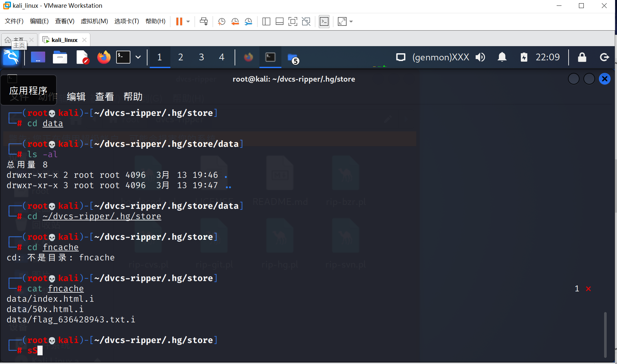Image resolution: width=617 pixels, height=364 pixels.
Task: Send Ctrl+Alt+Del to the virtual machine
Action: (204, 22)
